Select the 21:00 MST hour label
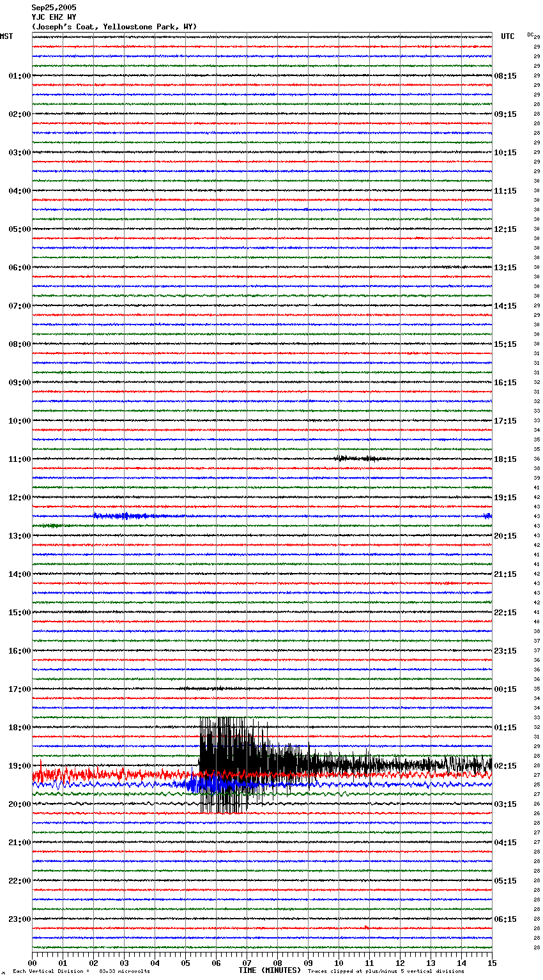Screen dimensions: 543x980 [x=20, y=843]
